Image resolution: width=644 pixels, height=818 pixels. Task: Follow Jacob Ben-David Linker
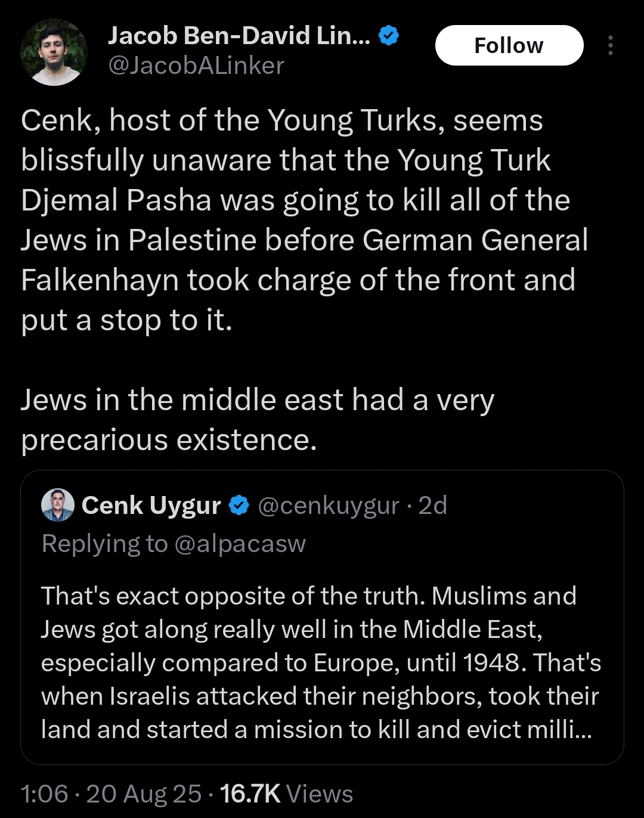coord(509,45)
